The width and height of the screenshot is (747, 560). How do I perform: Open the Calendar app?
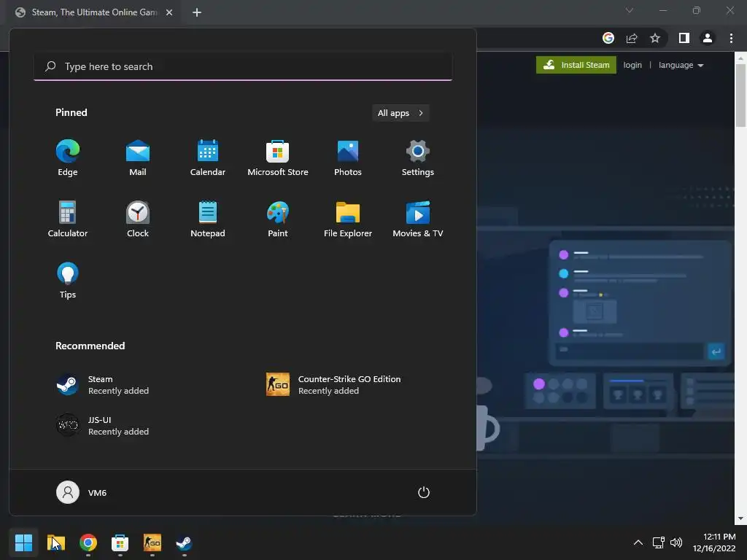pos(208,158)
